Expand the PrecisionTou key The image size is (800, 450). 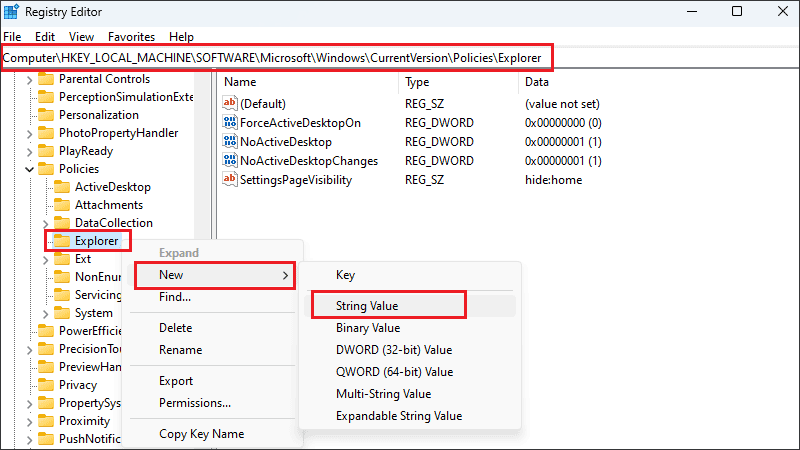click(x=29, y=350)
